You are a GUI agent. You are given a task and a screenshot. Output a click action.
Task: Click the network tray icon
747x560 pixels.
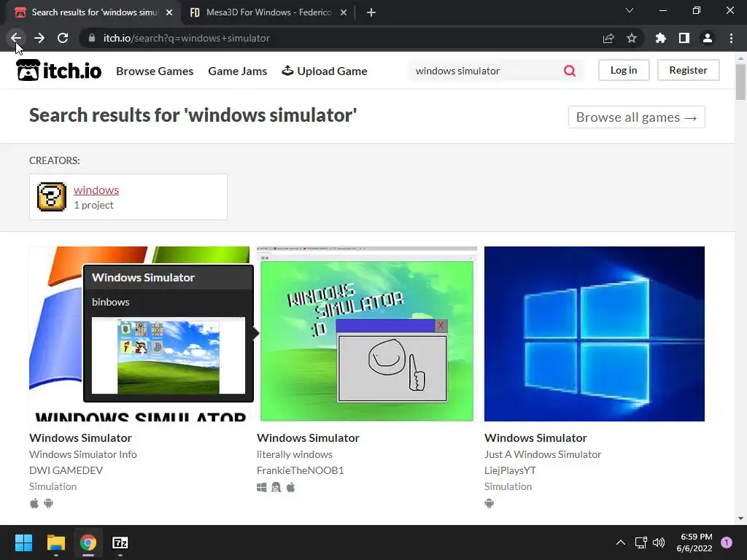tap(640, 542)
